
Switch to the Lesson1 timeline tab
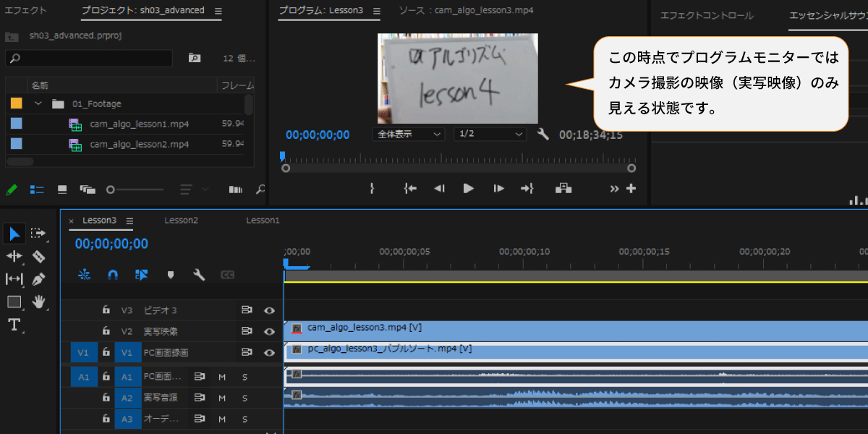tap(263, 220)
